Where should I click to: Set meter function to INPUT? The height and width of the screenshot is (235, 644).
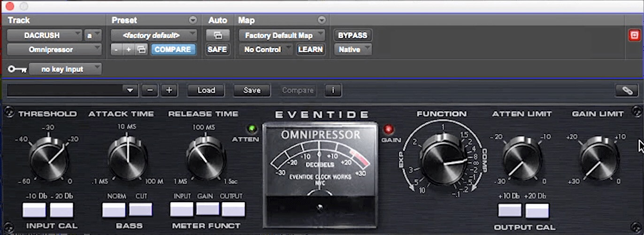tap(182, 210)
